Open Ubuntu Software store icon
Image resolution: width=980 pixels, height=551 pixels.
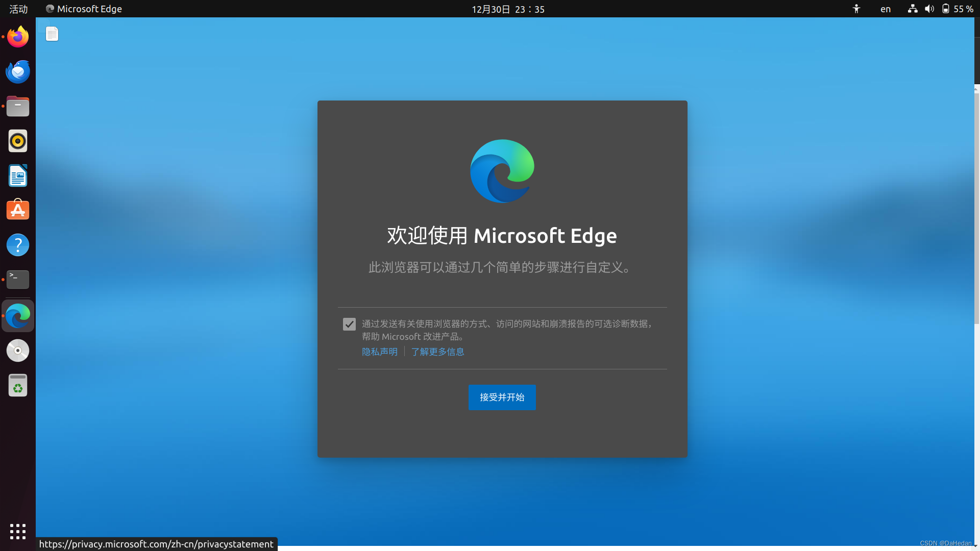[x=18, y=210]
